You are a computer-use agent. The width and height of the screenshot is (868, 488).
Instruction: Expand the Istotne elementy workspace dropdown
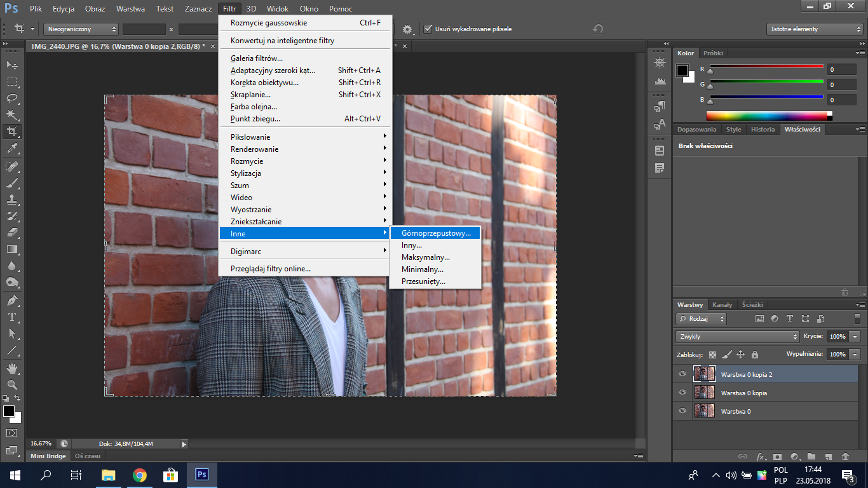815,29
